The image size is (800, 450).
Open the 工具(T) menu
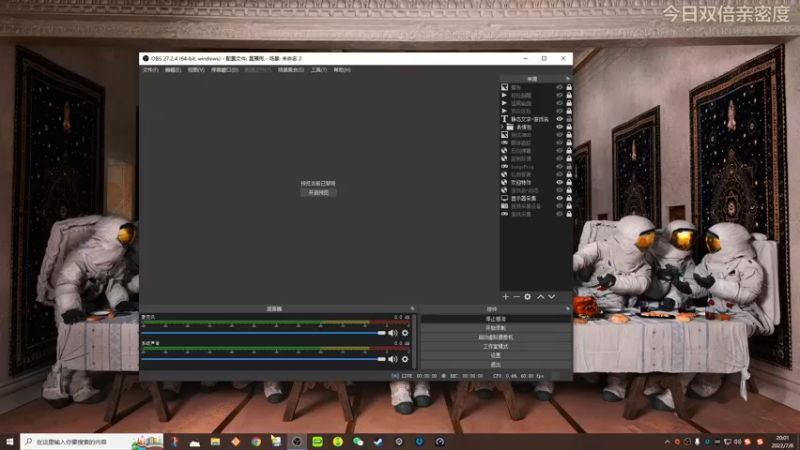coord(319,70)
